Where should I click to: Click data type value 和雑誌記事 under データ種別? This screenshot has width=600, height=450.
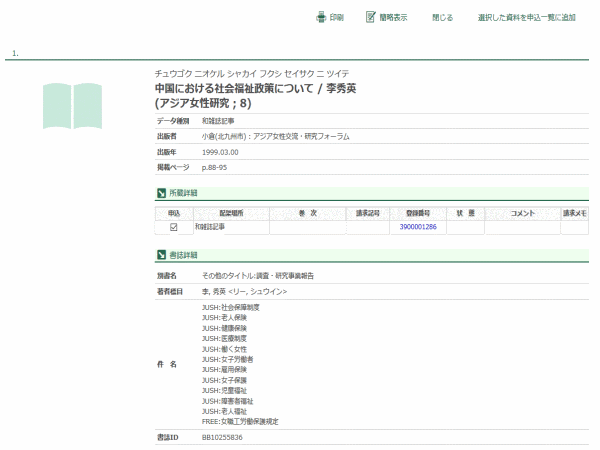point(218,121)
